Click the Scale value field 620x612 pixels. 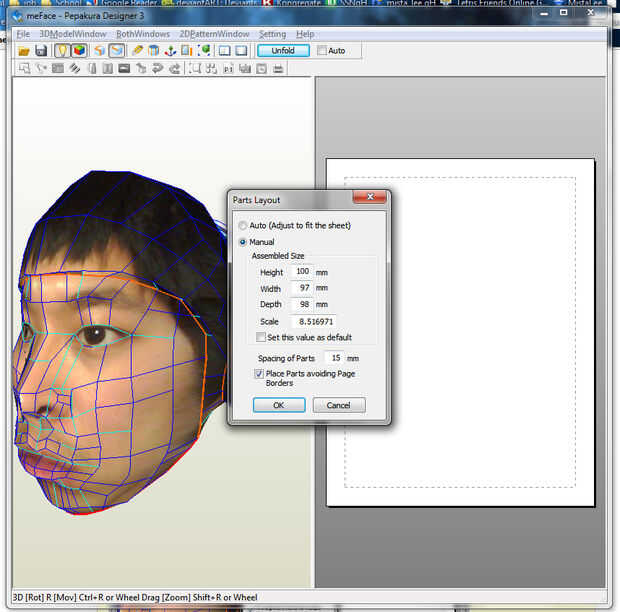point(314,321)
